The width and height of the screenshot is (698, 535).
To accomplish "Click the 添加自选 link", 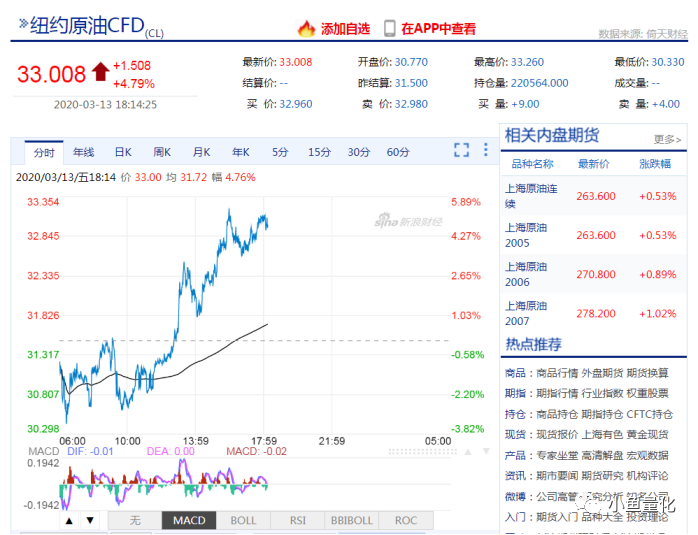I will click(345, 29).
